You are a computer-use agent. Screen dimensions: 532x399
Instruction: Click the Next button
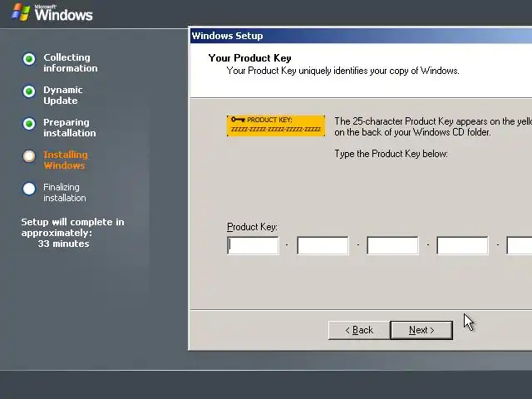click(421, 330)
